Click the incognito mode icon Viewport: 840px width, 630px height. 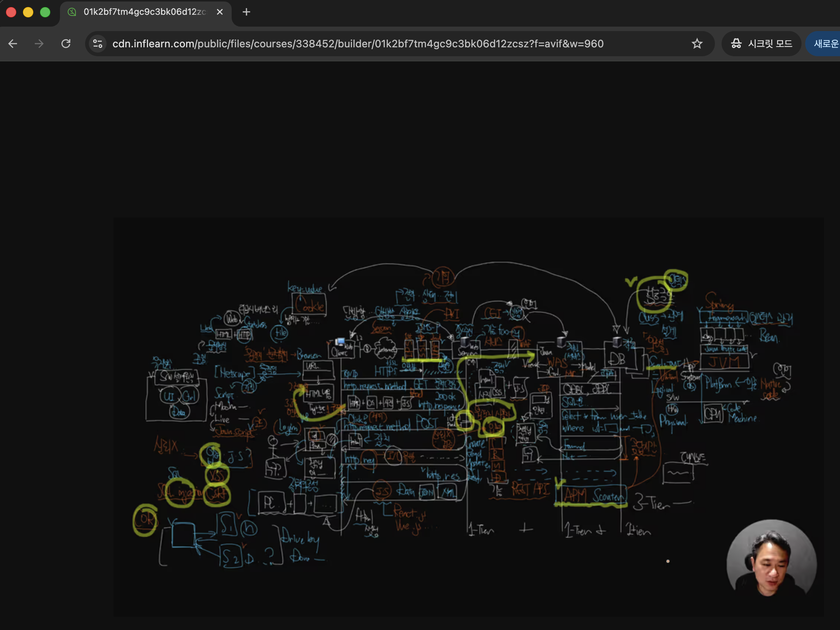(x=736, y=44)
